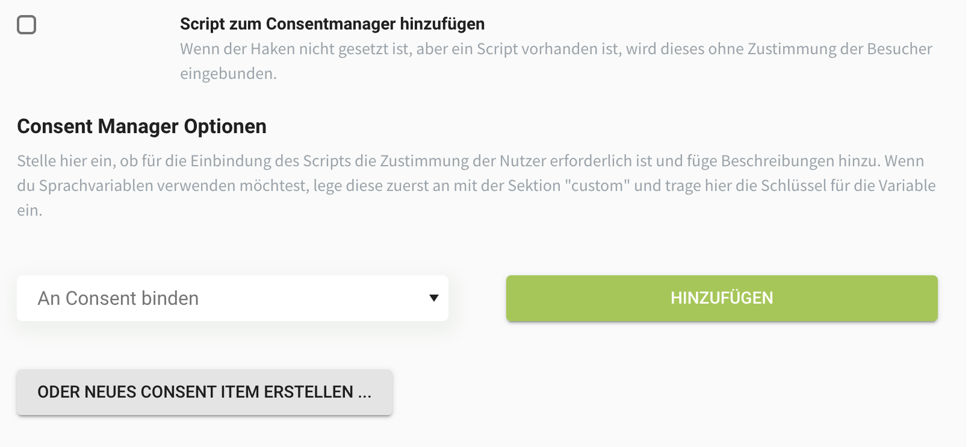
Task: Enable the Script zum Consentmanager hinzufügen checkbox
Action: pos(26,25)
